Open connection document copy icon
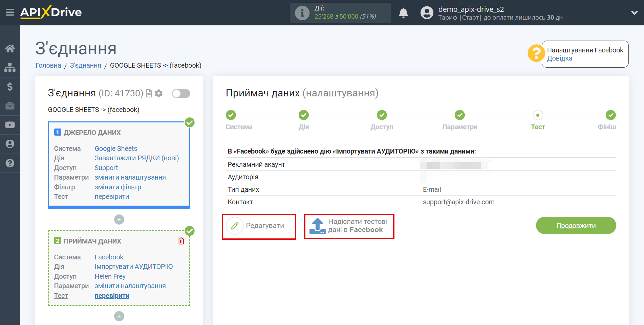 point(149,93)
